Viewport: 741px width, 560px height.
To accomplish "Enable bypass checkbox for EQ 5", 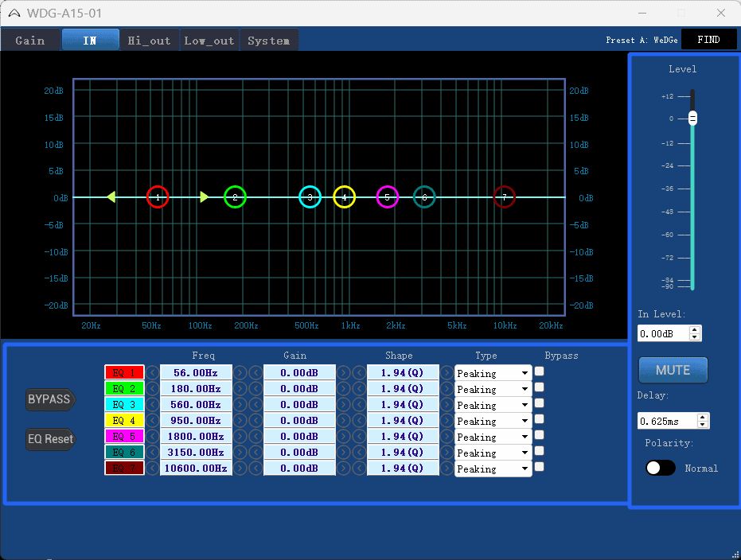I will tap(539, 435).
